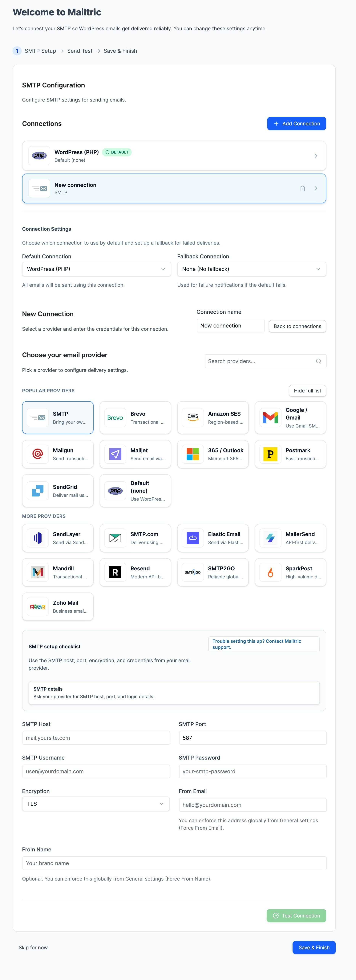Click 'All emails will be sent using this connection.'
The height and width of the screenshot is (980, 356).
(x=73, y=285)
